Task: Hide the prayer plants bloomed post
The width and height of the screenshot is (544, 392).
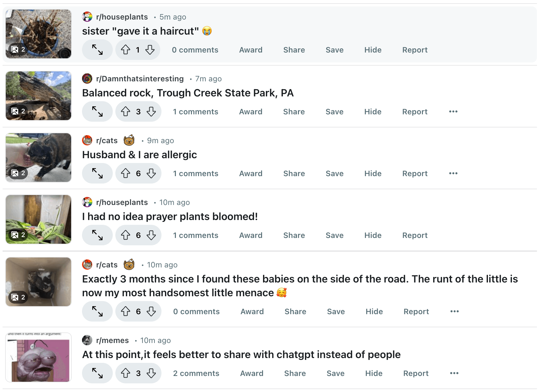Action: click(373, 235)
